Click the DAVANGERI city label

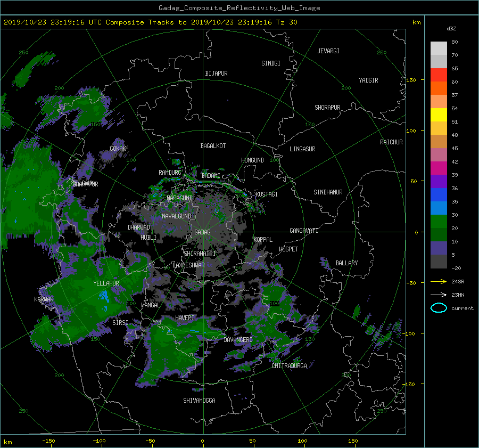pos(238,340)
